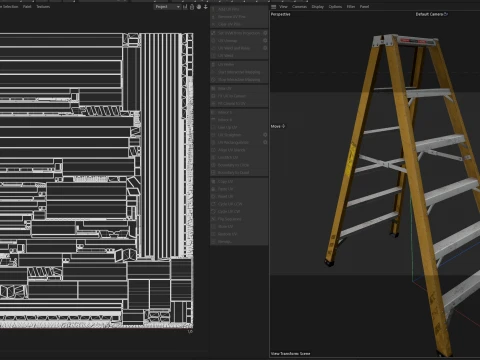This screenshot has height=360, width=480.
Task: Run Remove UV Pins command
Action: coord(239,17)
